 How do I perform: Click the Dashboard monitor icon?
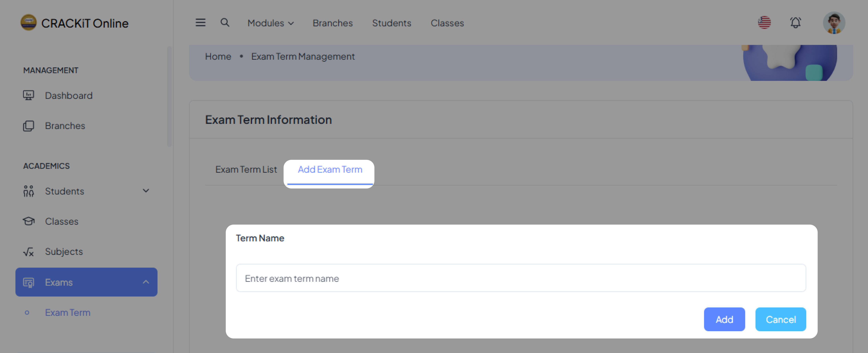tap(29, 95)
